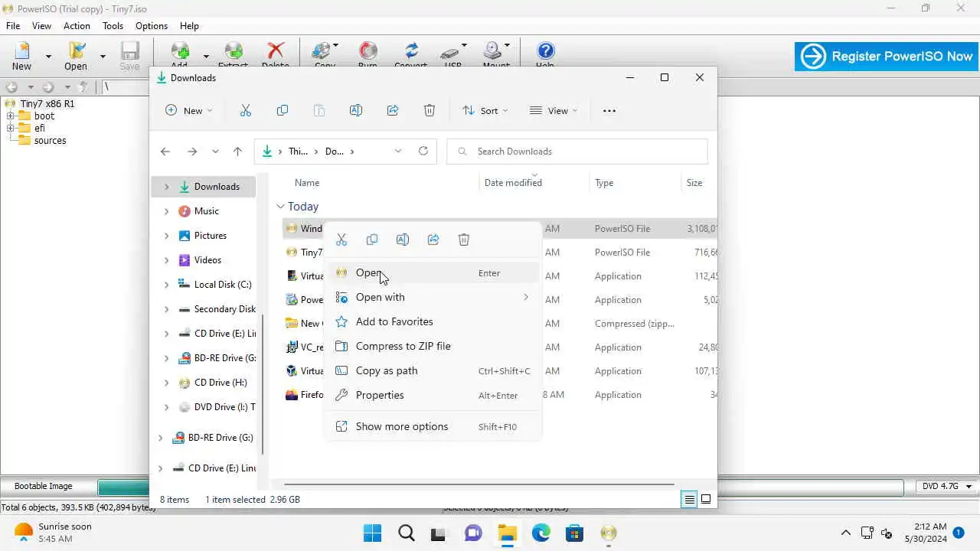Select Compress to ZIP file
The width and height of the screenshot is (980, 551).
tap(433, 346)
